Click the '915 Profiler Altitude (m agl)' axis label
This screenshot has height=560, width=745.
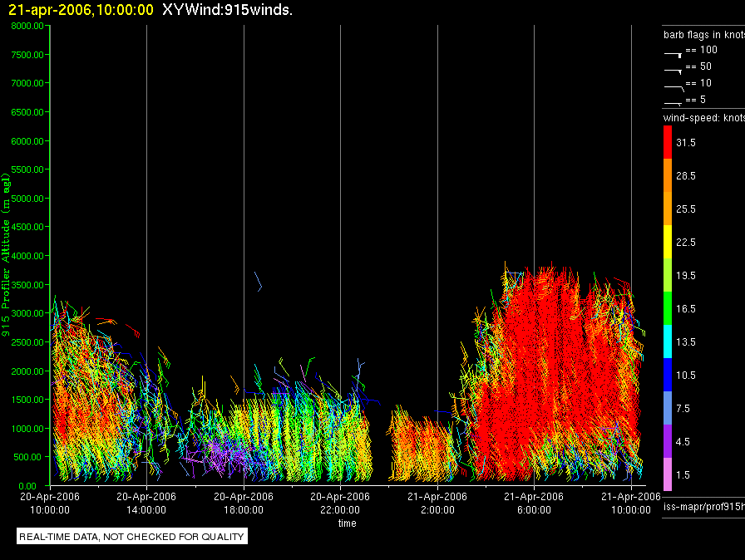pyautogui.click(x=6, y=255)
